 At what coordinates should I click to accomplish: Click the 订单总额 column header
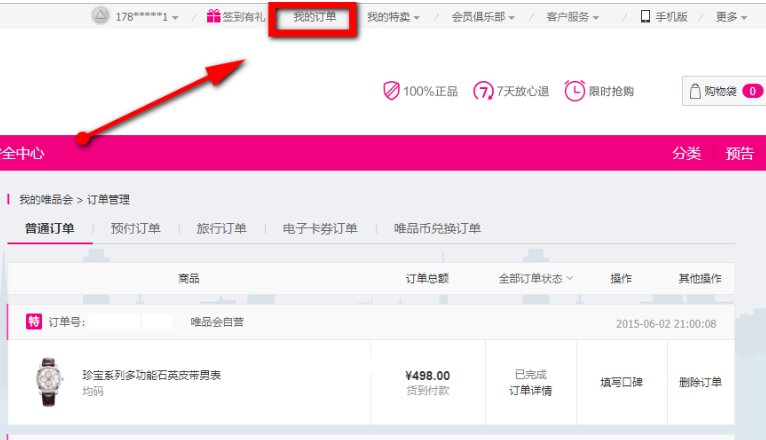[427, 278]
